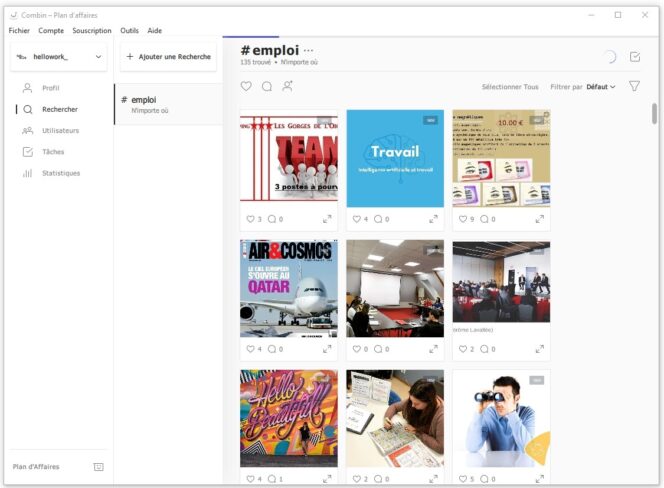Like the 10.00 € products post
Image resolution: width=664 pixels, height=488 pixels.
point(463,219)
